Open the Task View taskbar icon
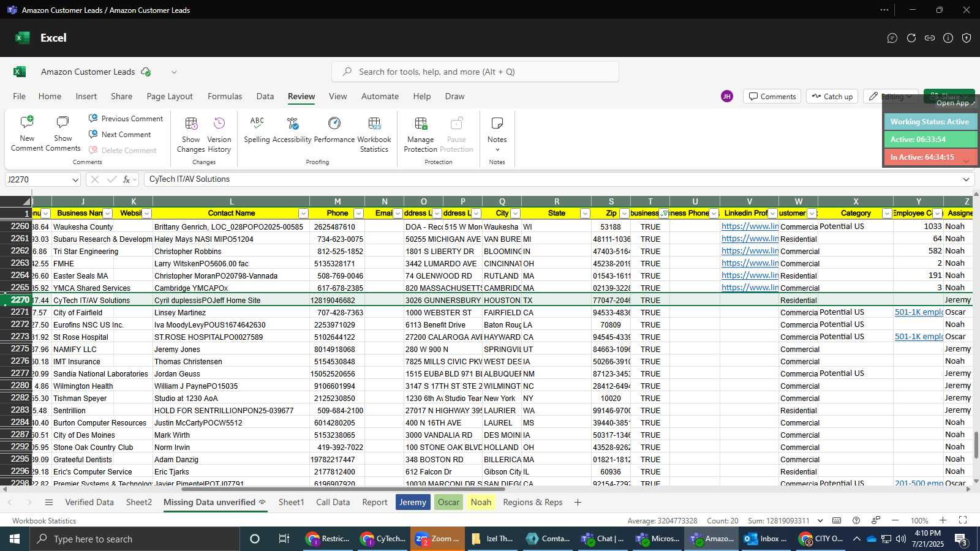Image resolution: width=980 pixels, height=551 pixels. tap(284, 539)
